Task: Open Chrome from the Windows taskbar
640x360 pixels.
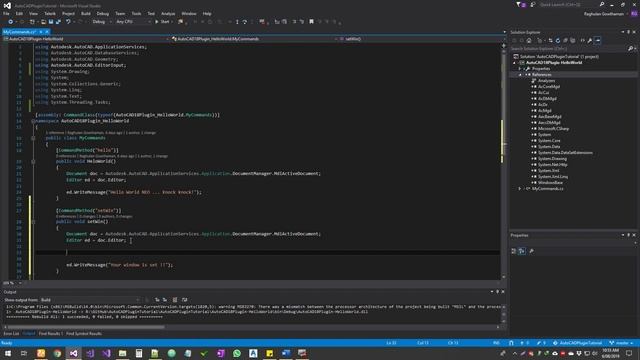Action: (57, 353)
